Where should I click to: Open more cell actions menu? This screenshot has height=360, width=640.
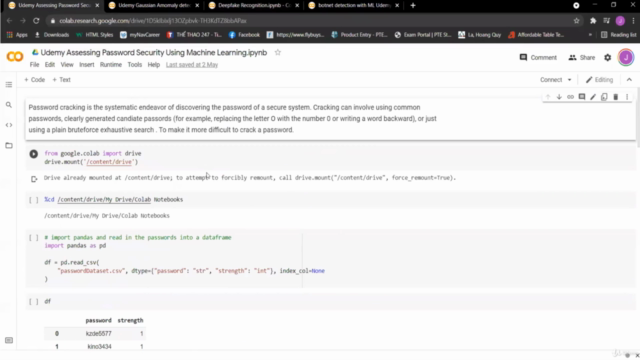click(627, 97)
